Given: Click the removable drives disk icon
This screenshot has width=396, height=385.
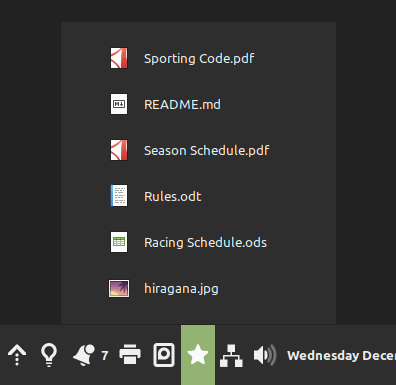Looking at the screenshot, I should coord(164,355).
